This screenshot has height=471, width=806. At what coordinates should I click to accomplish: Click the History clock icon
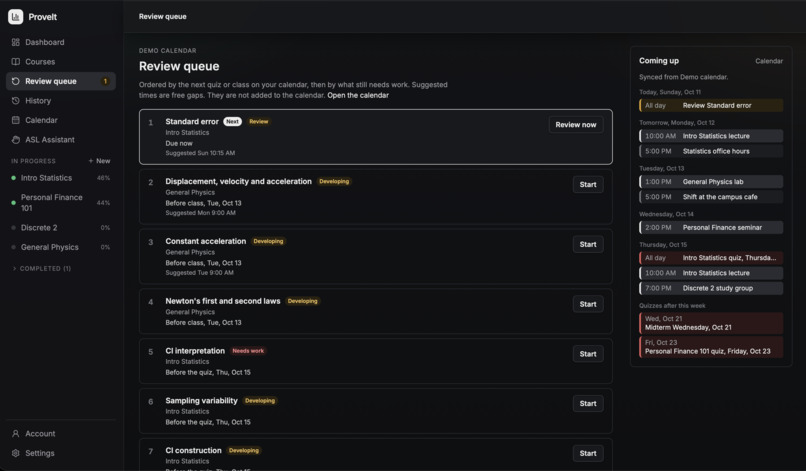(15, 101)
